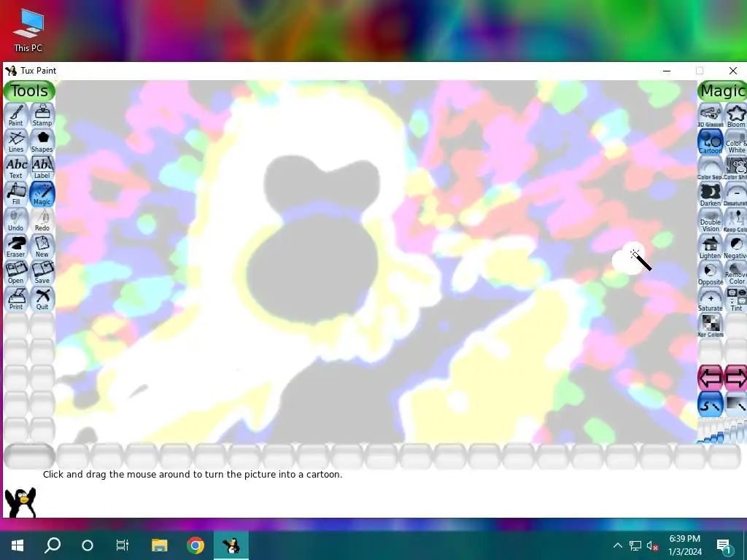Apply the Darken magic effect
Screen dimensions: 747x560
tap(711, 194)
